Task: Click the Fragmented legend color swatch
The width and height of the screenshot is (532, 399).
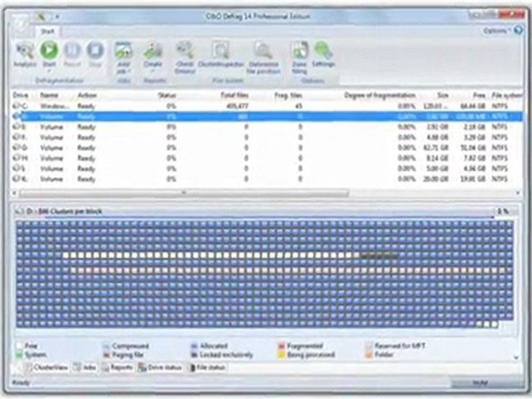Action: point(282,346)
